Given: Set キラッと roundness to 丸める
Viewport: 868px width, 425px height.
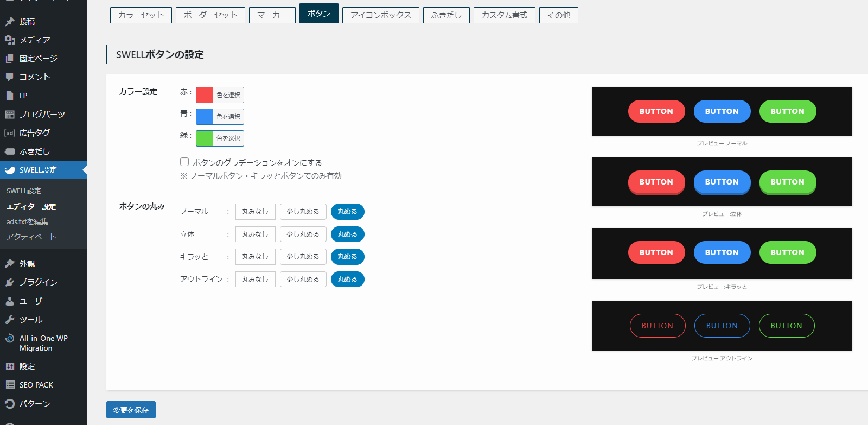Looking at the screenshot, I should click(347, 257).
